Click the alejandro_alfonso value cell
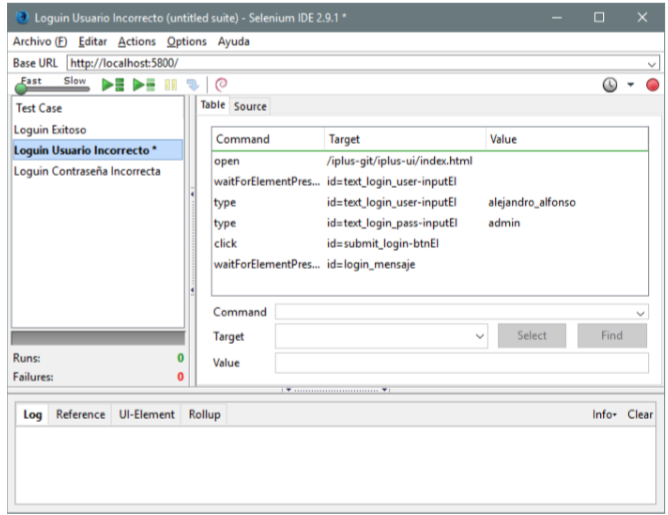Viewport: 668px width, 515px height. pos(532,202)
